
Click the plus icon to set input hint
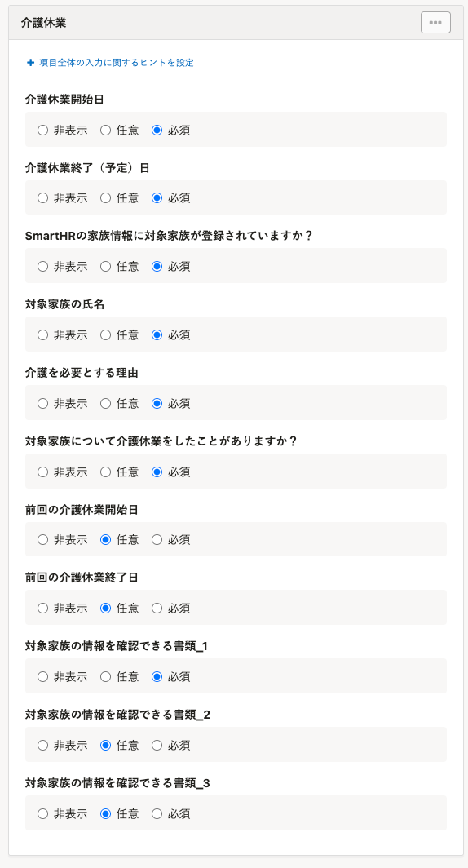pyautogui.click(x=30, y=63)
